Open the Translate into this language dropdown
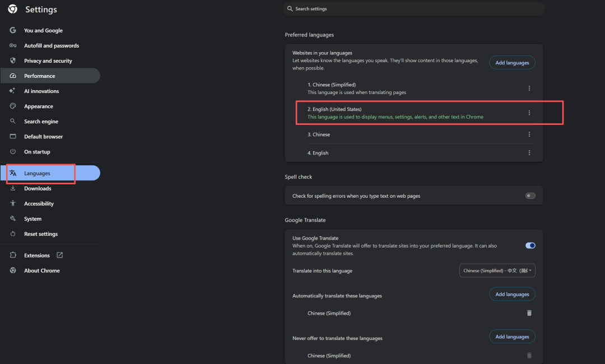Image resolution: width=605 pixels, height=364 pixels. click(x=497, y=270)
